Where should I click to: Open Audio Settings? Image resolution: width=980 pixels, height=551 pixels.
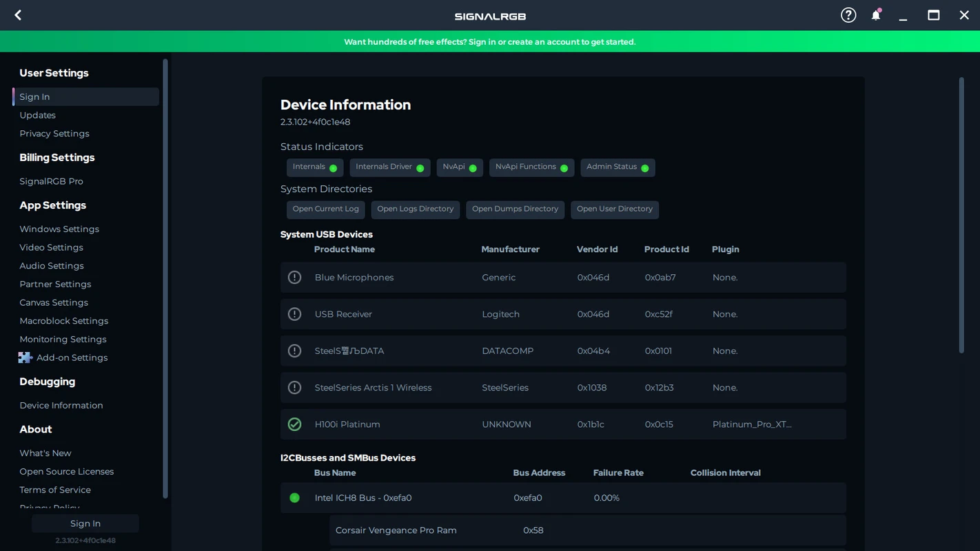click(x=52, y=266)
